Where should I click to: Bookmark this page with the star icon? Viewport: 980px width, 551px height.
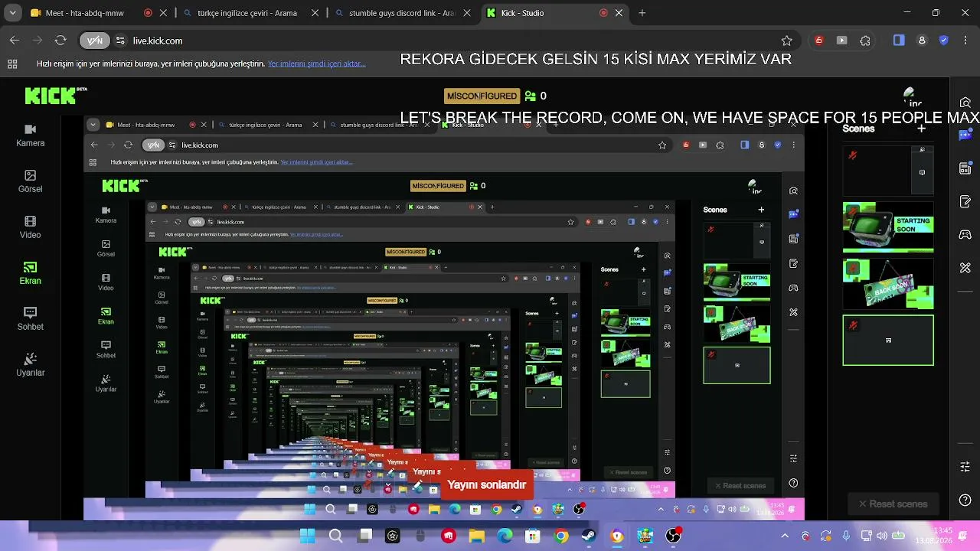pyautogui.click(x=786, y=41)
